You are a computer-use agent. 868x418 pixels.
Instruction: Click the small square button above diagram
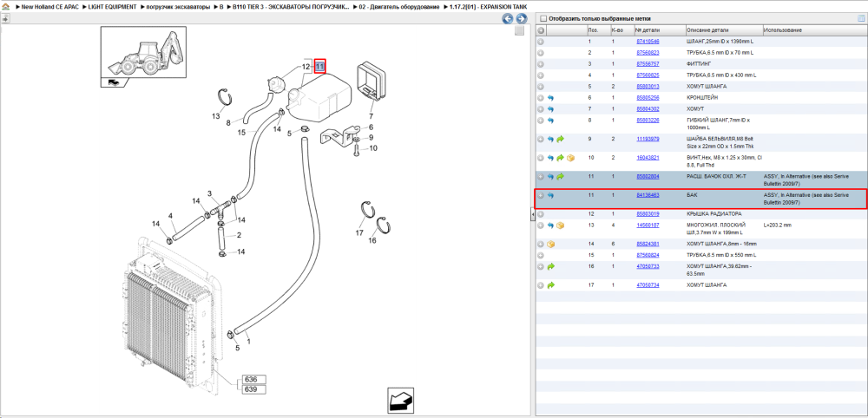[x=519, y=31]
